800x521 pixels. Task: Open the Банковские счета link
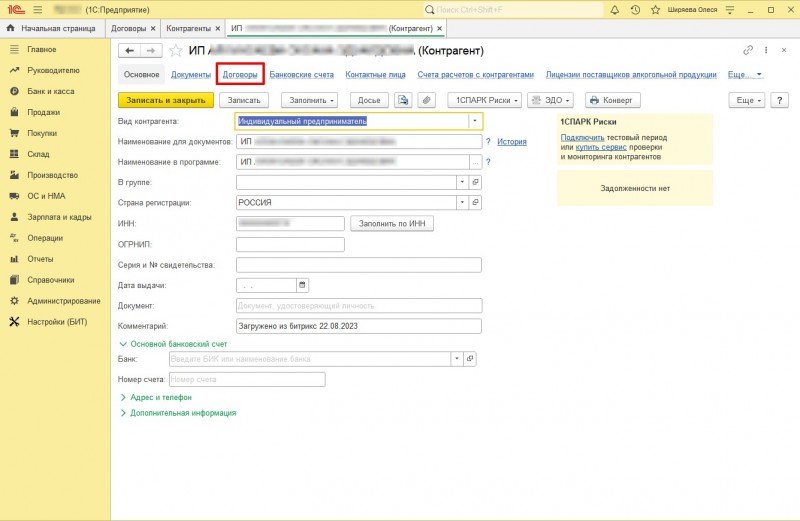pyautogui.click(x=302, y=75)
